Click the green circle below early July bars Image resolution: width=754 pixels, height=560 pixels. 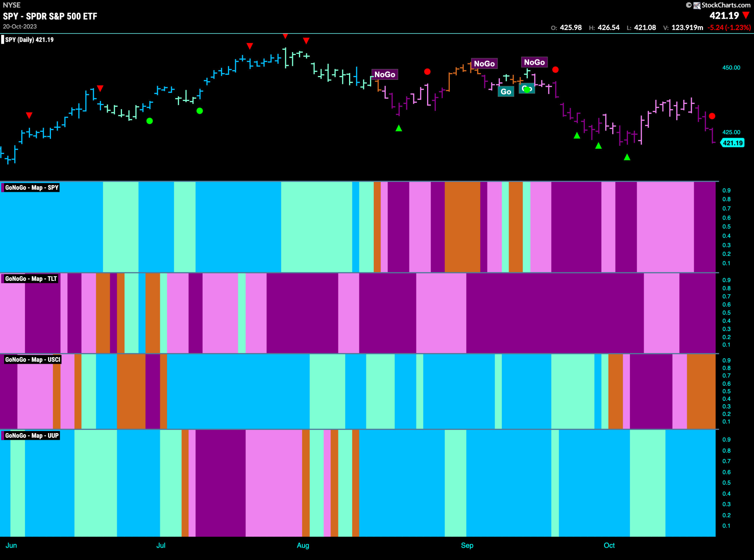click(x=200, y=111)
